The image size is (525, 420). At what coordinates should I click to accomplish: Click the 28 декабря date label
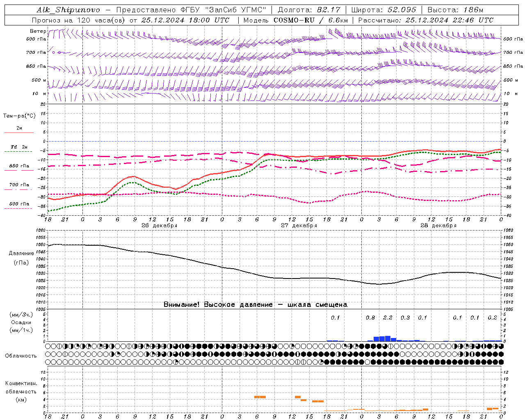click(438, 226)
